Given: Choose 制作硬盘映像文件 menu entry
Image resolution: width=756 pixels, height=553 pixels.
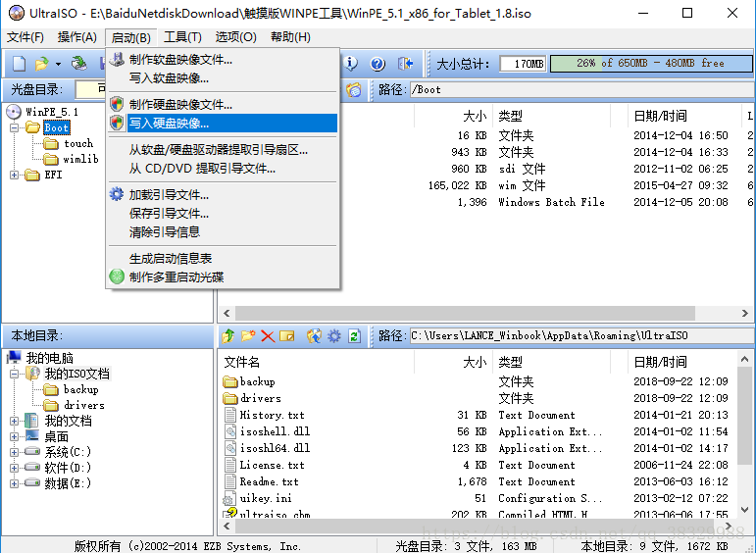Looking at the screenshot, I should [x=223, y=105].
